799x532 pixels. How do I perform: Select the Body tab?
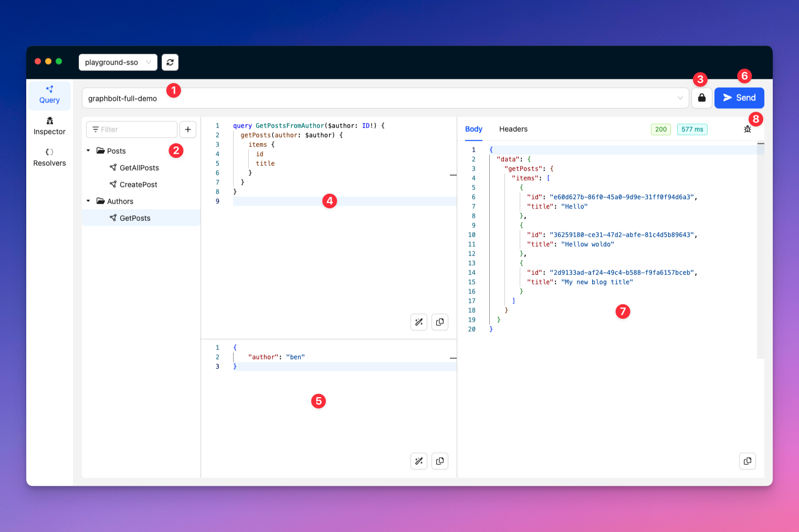(473, 129)
